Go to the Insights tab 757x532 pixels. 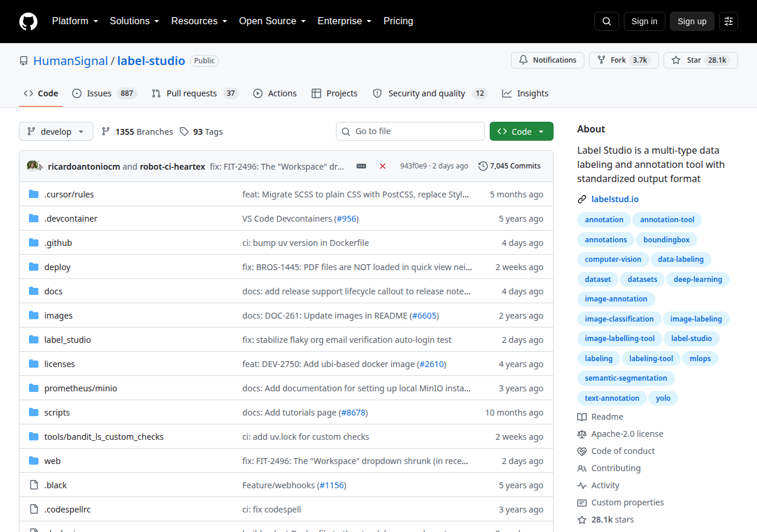[x=525, y=93]
